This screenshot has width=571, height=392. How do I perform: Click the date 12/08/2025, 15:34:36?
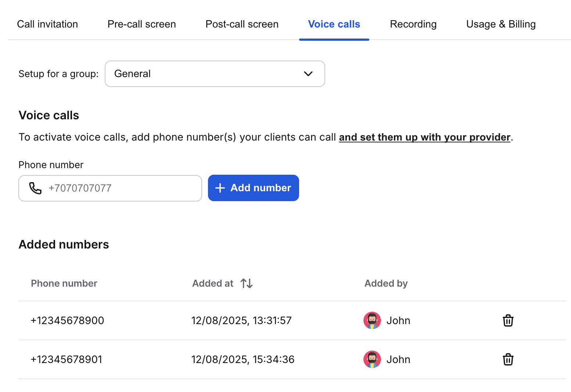click(243, 359)
